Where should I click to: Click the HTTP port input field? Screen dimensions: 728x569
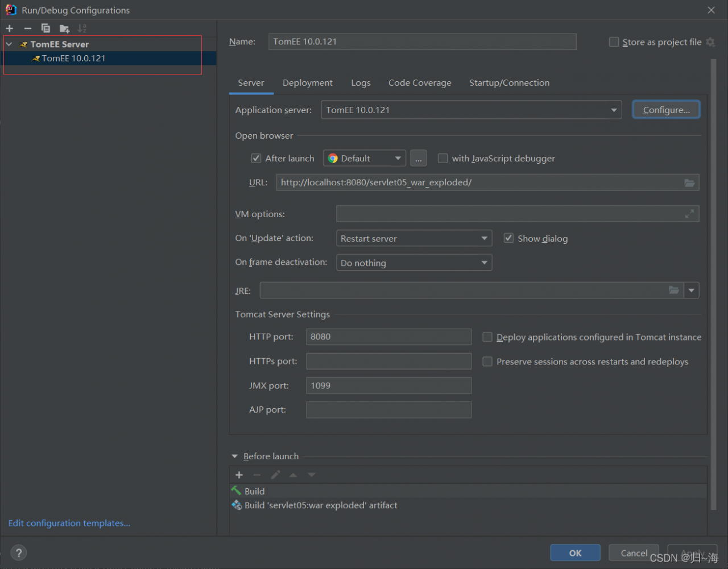(388, 337)
